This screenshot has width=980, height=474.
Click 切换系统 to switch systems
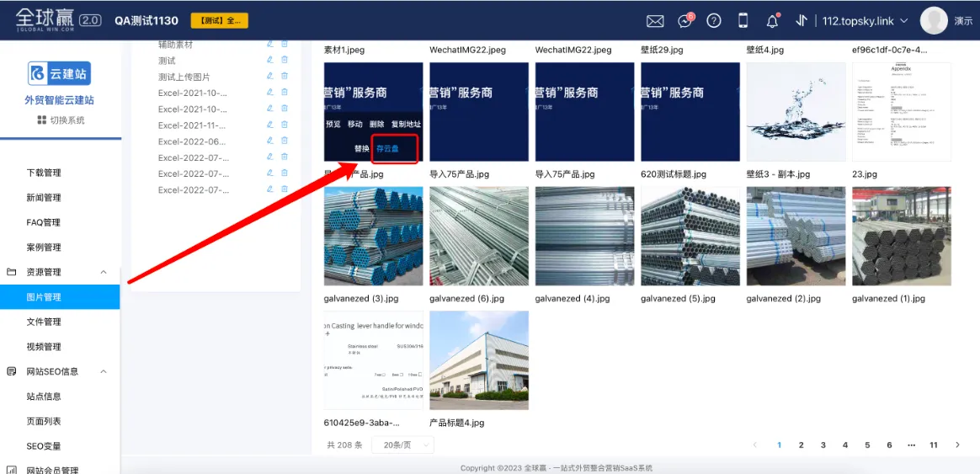click(x=61, y=120)
